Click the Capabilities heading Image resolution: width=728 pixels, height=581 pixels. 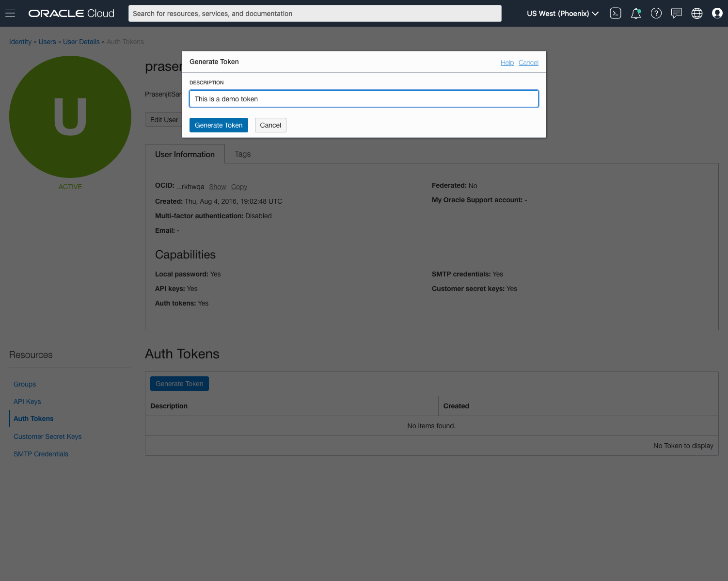[185, 255]
